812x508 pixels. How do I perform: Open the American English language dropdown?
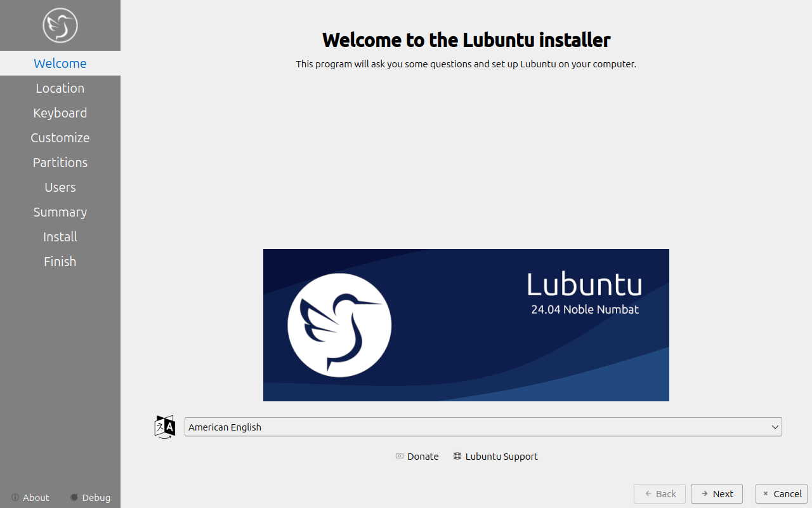coord(483,427)
